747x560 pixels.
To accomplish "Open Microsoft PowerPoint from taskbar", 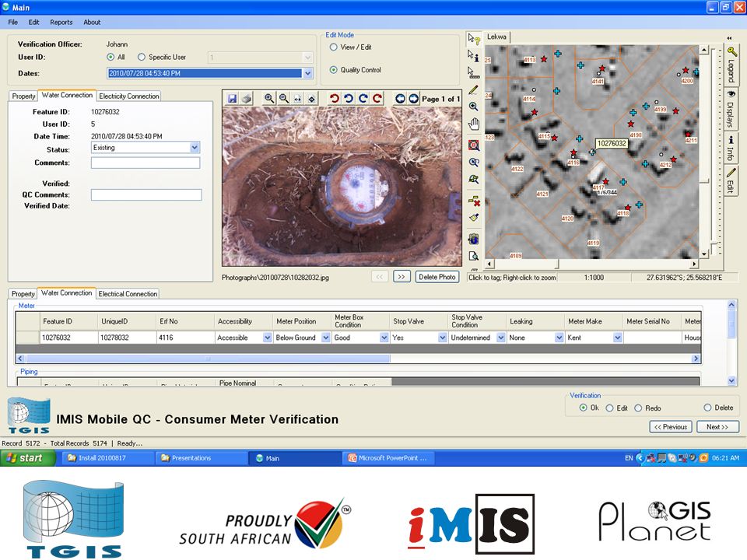I will point(389,458).
